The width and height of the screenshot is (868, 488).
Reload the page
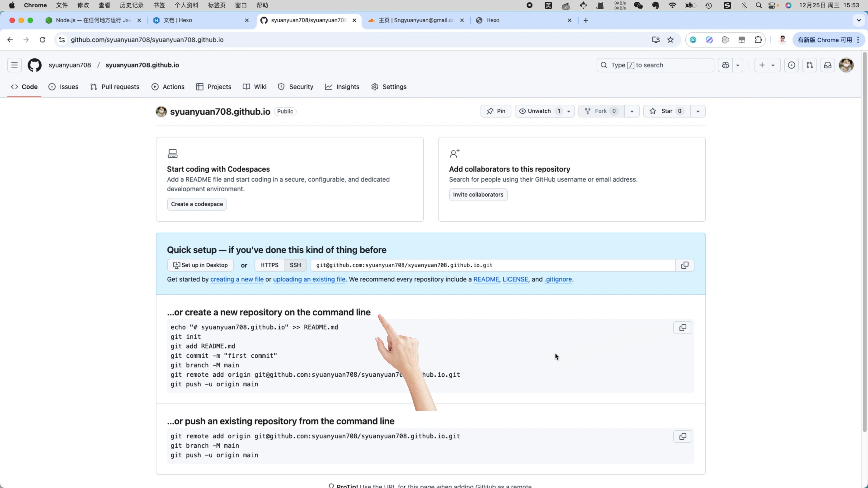pyautogui.click(x=42, y=40)
